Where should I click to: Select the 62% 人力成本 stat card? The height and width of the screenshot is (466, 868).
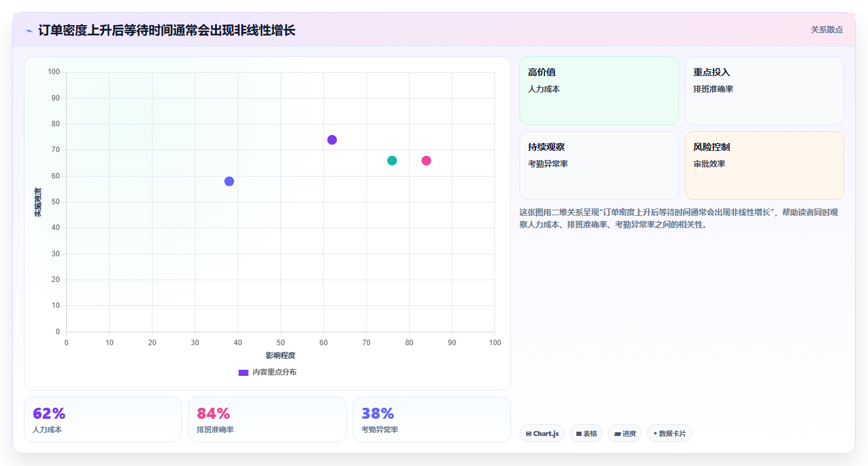pos(103,419)
